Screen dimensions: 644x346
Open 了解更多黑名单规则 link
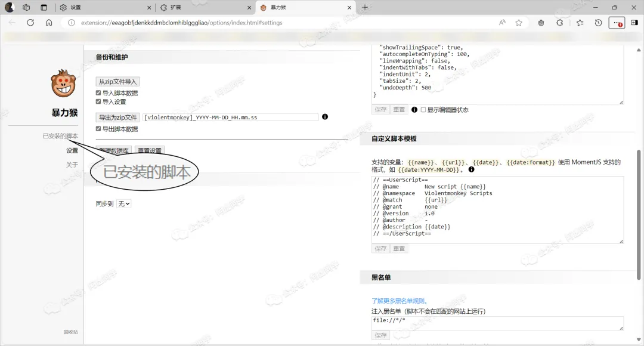(x=399, y=301)
